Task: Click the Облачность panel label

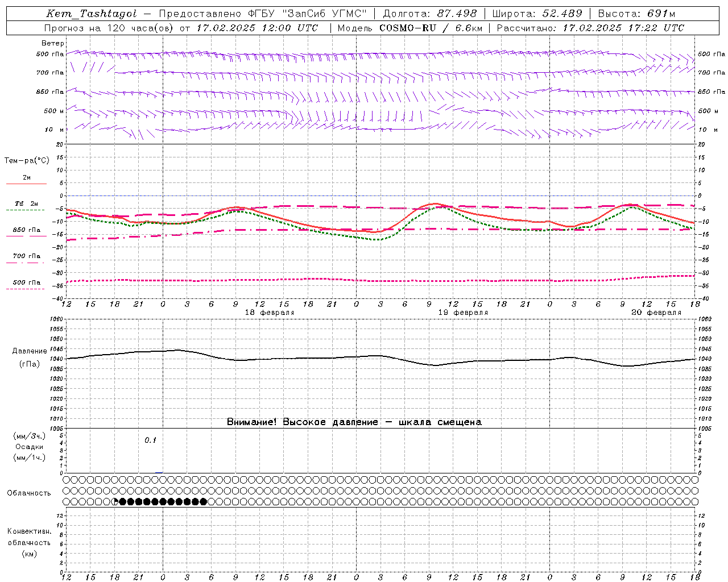Action: 29,493
